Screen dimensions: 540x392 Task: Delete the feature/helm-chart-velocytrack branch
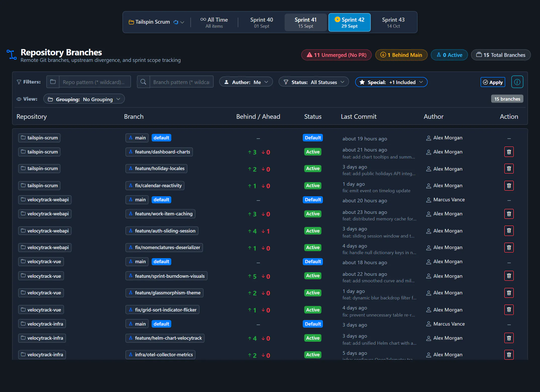509,338
